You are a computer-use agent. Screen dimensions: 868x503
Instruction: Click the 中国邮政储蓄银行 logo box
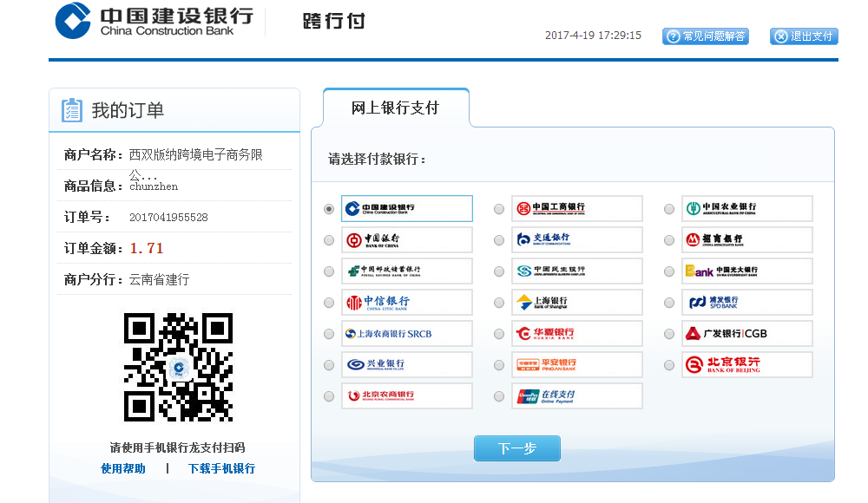point(407,271)
